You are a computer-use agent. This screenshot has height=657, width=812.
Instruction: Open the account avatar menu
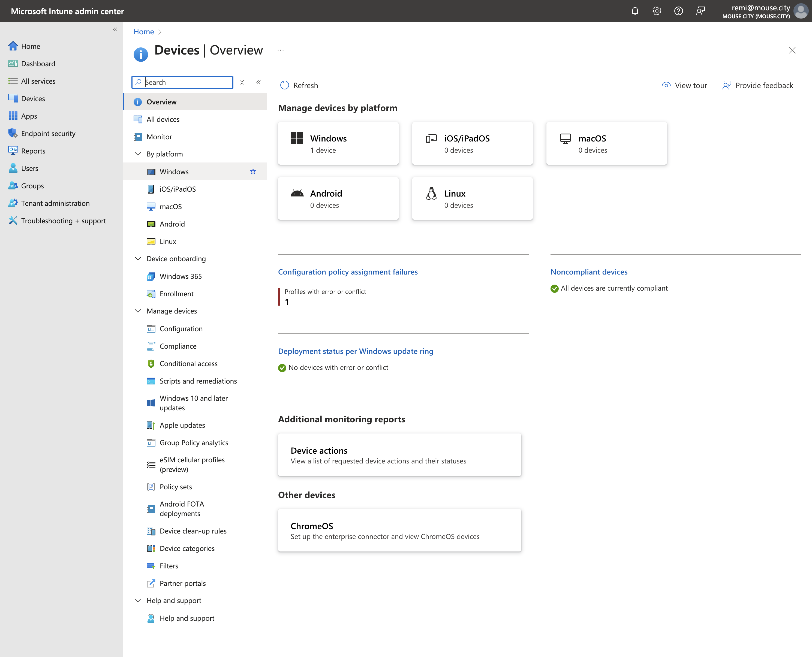pyautogui.click(x=801, y=11)
